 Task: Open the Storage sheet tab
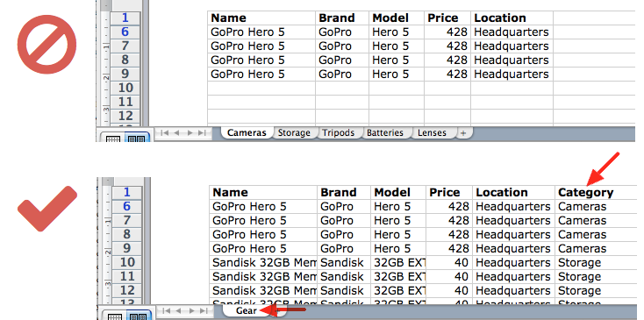pyautogui.click(x=294, y=133)
